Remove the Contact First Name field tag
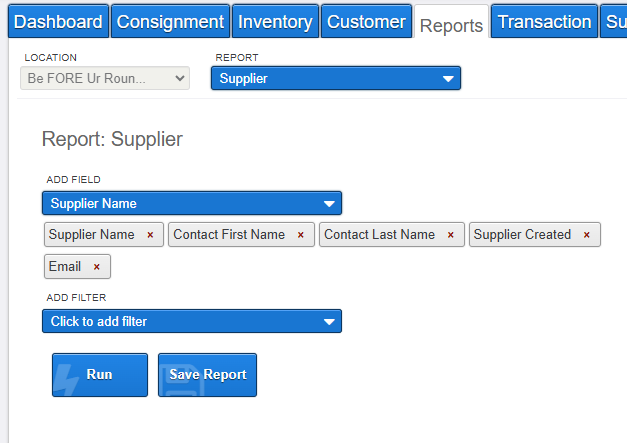The height and width of the screenshot is (443, 627). pos(301,235)
